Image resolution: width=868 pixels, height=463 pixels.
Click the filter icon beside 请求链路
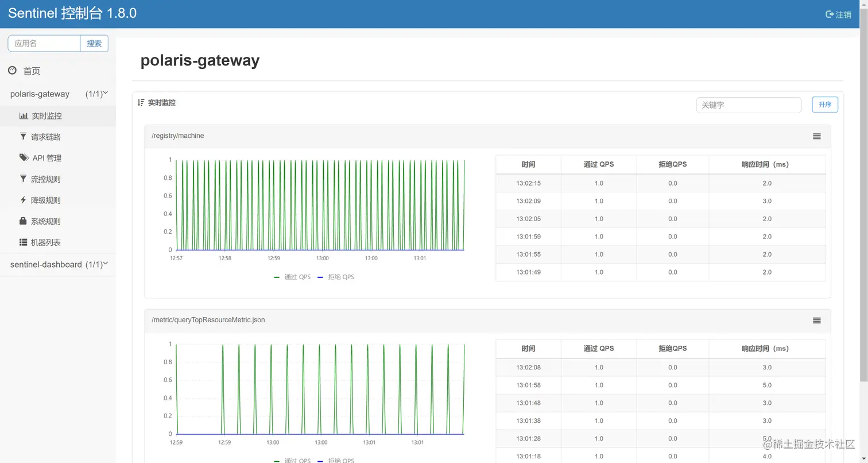pos(24,136)
